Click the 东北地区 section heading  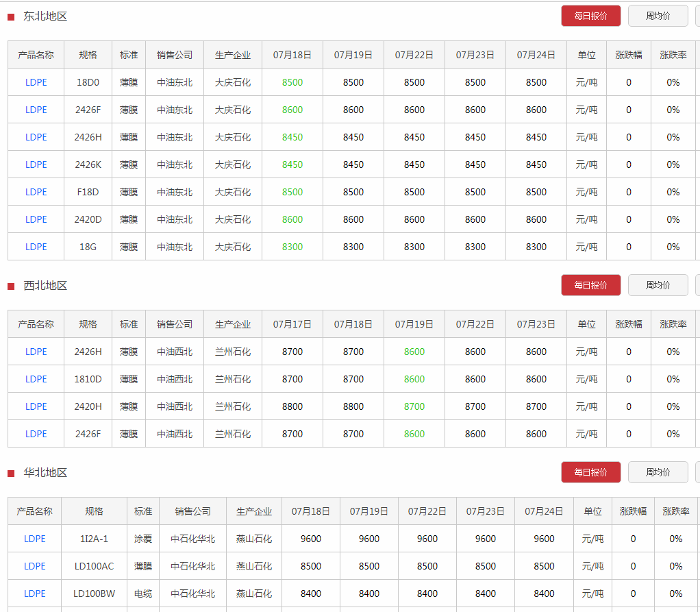(45, 16)
